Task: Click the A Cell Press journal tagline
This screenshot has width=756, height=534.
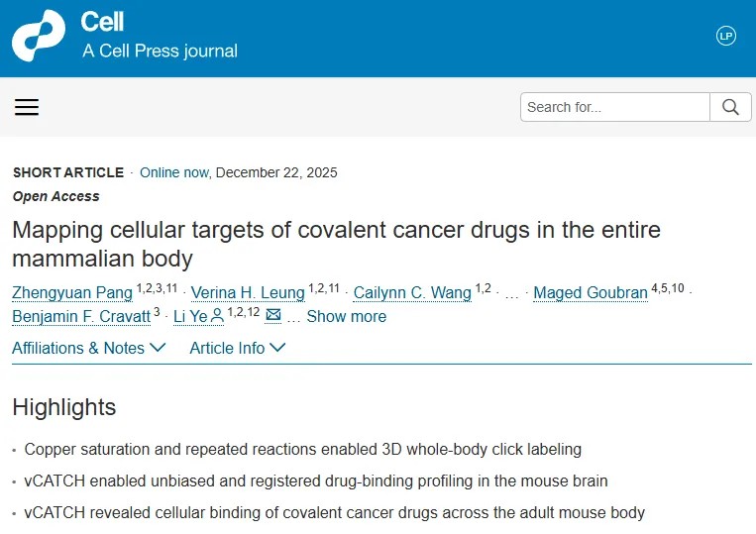Action: (x=160, y=51)
